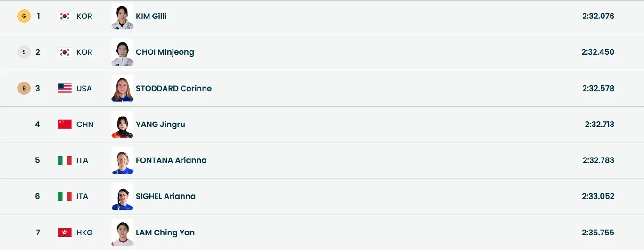Open STODDARD Corinne's athlete photo

click(123, 89)
